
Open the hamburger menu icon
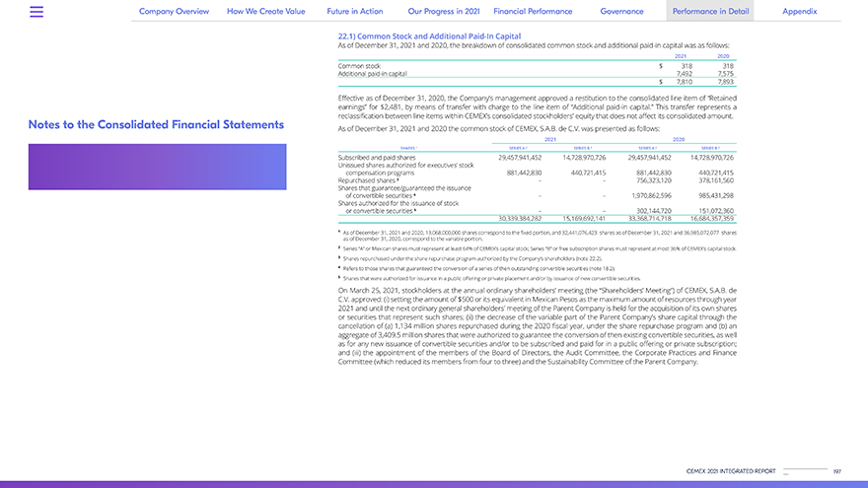tap(36, 12)
